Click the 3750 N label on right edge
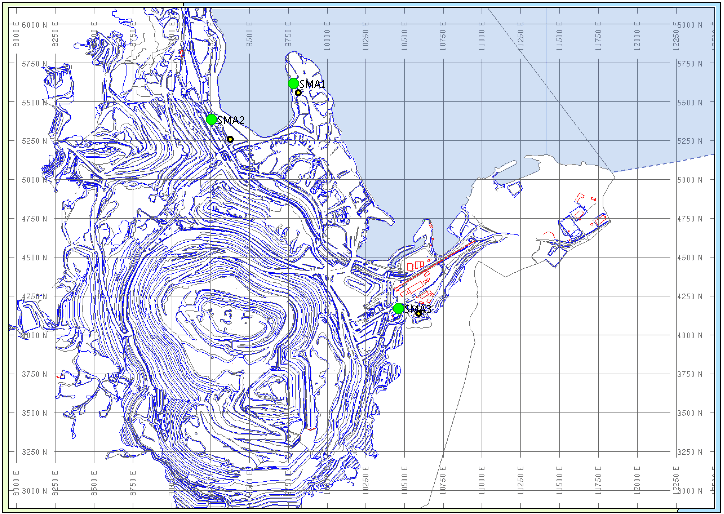724x514 pixels. pyautogui.click(x=689, y=374)
